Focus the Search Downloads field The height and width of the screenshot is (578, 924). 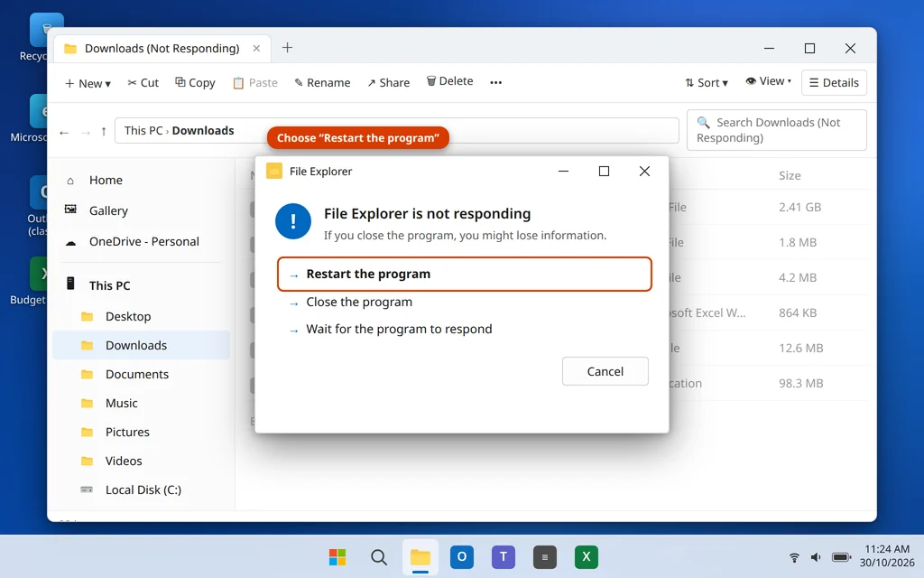coord(776,130)
